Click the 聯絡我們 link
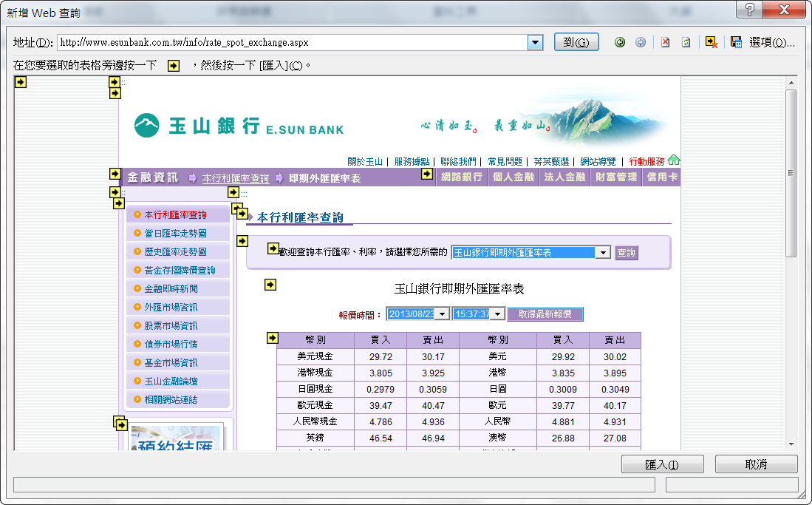Screen dimensions: 812x505 pyautogui.click(x=458, y=162)
